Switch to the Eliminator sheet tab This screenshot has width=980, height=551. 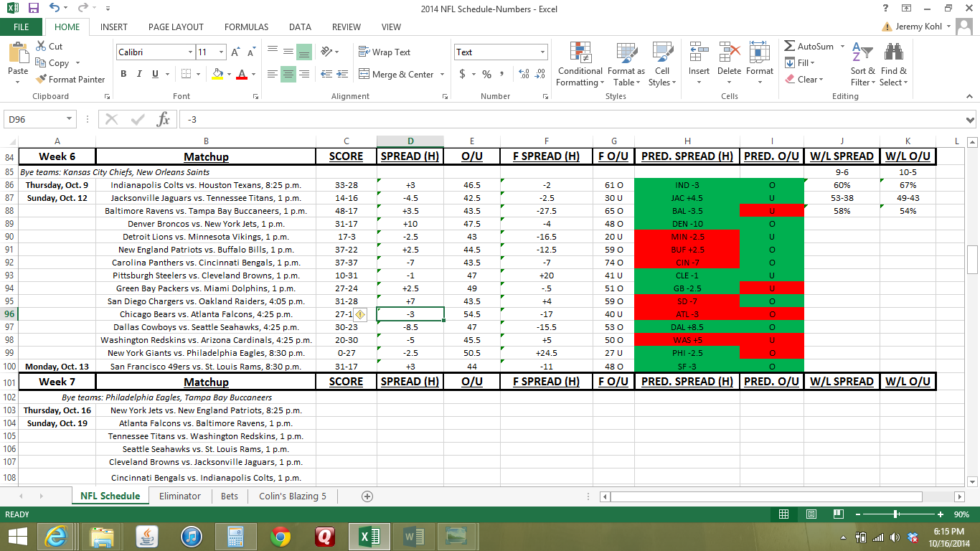pyautogui.click(x=180, y=496)
